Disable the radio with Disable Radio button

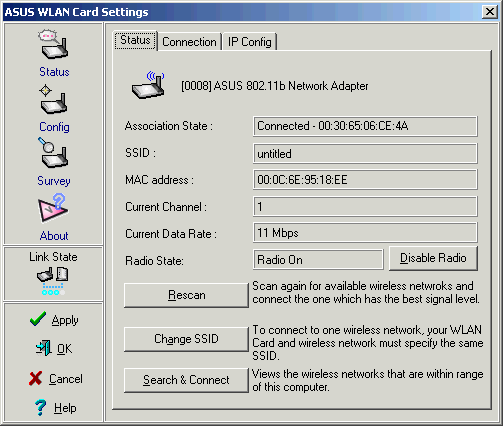point(433,258)
